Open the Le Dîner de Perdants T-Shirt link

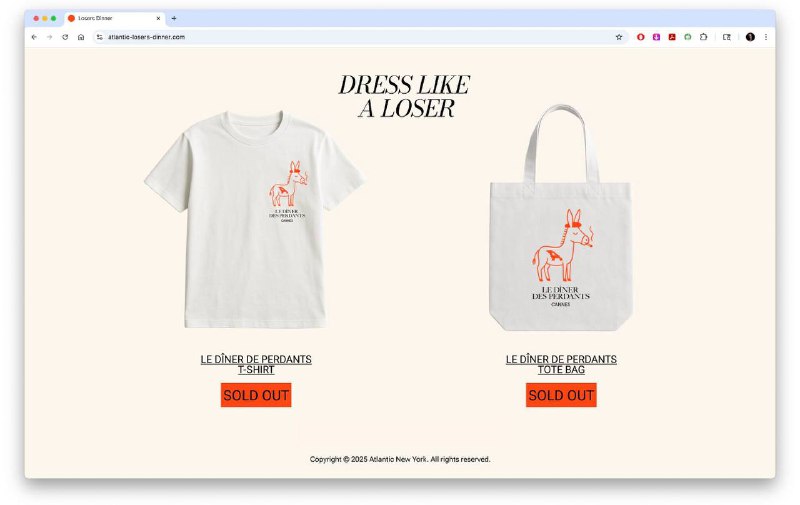[256, 364]
